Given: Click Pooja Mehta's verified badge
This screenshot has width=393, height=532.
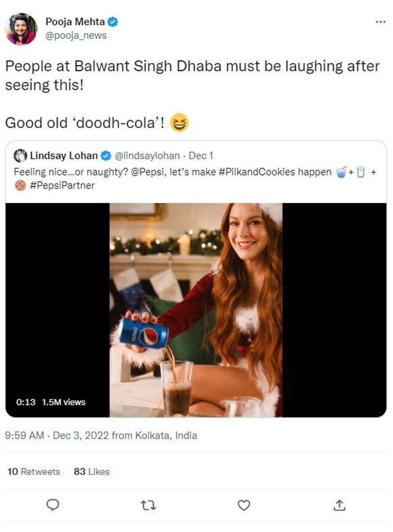Looking at the screenshot, I should (x=113, y=22).
